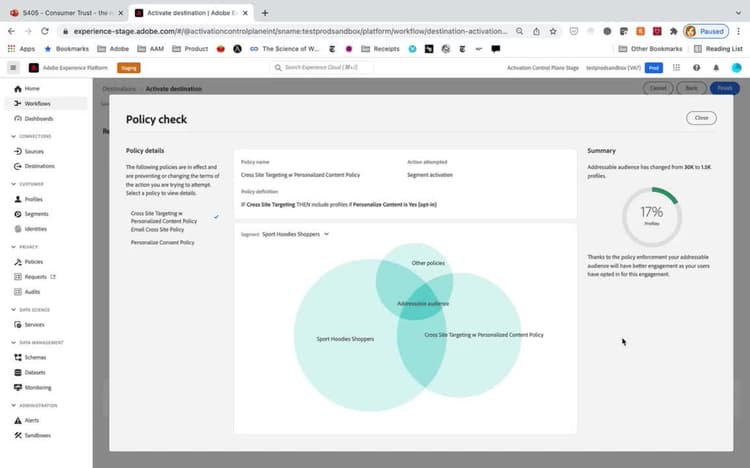Open Monitoring in the sidebar

33,387
